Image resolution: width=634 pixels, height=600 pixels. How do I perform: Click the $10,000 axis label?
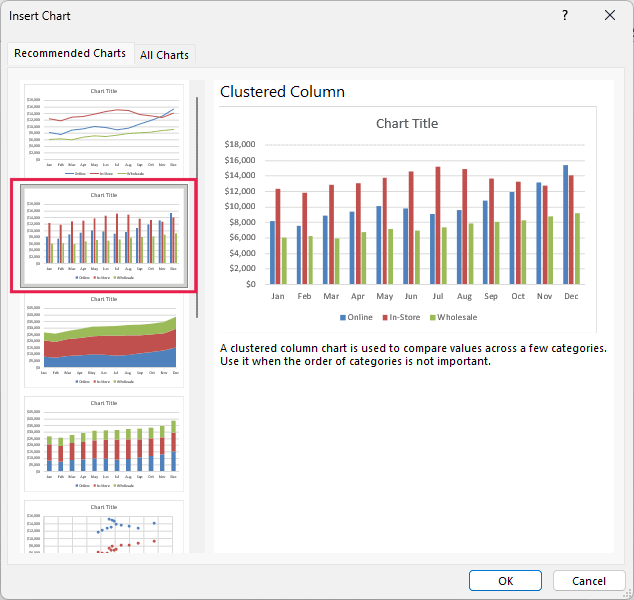[x=240, y=207]
